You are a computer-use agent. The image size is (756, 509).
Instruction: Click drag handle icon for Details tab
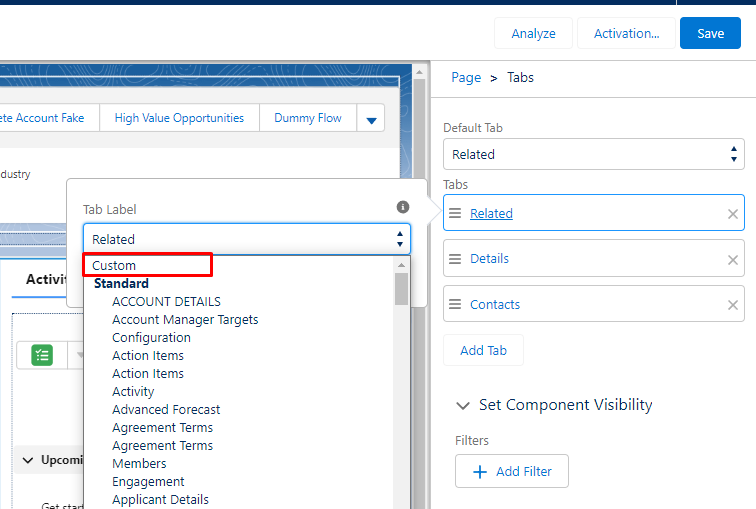tap(455, 259)
